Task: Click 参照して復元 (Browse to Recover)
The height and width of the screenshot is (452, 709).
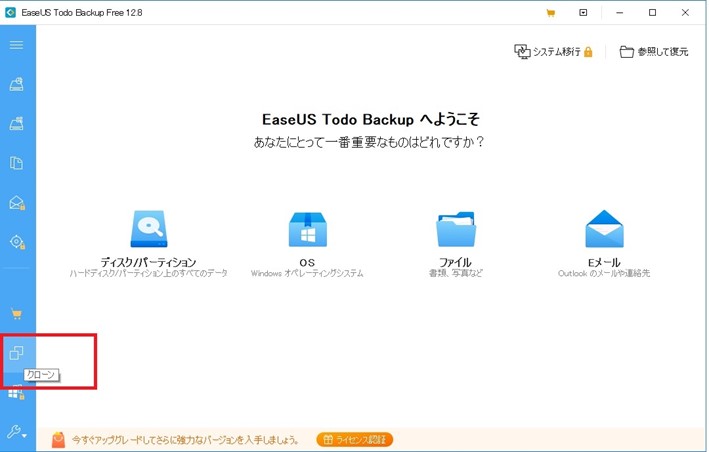Action: [654, 52]
